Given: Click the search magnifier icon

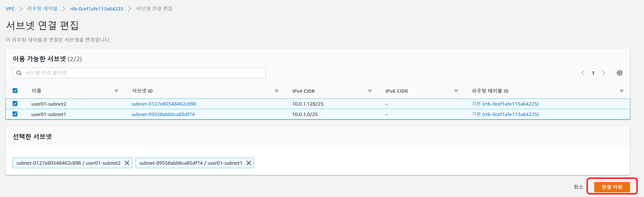Looking at the screenshot, I should (19, 73).
